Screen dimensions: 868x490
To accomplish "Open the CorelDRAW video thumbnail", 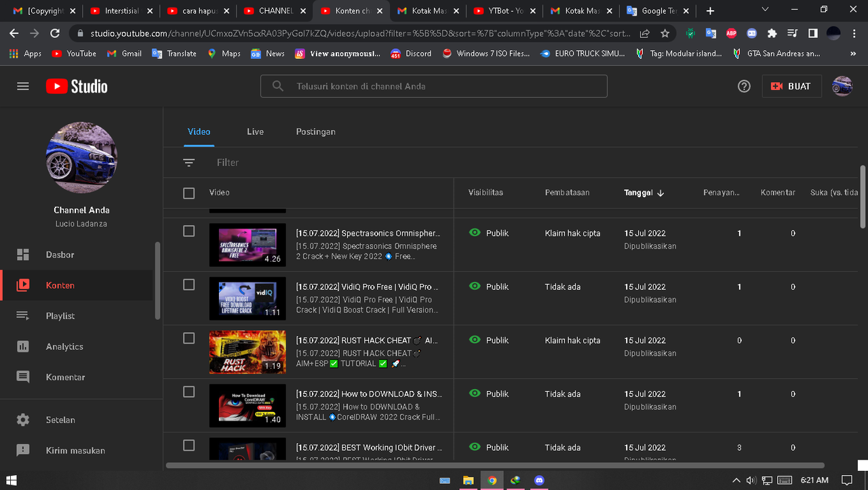I will point(248,405).
